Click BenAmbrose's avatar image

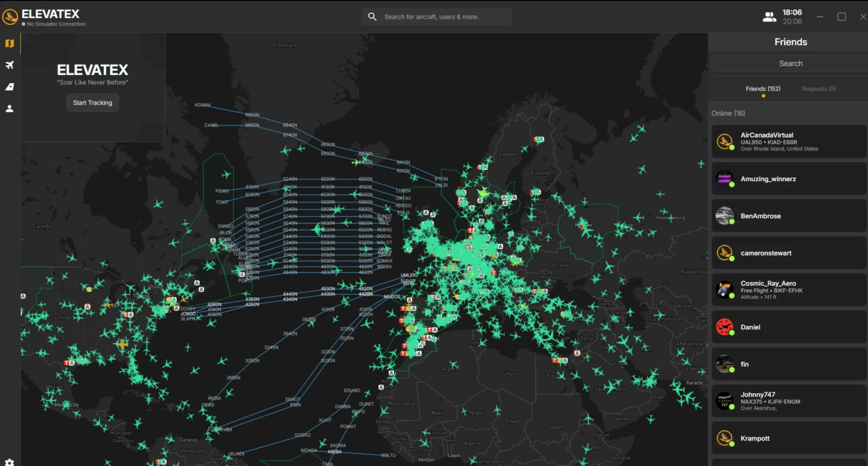point(725,215)
